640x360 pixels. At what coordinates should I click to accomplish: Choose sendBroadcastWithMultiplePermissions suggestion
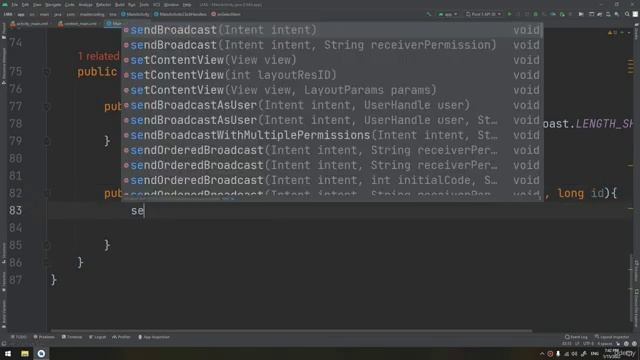(x=332, y=135)
